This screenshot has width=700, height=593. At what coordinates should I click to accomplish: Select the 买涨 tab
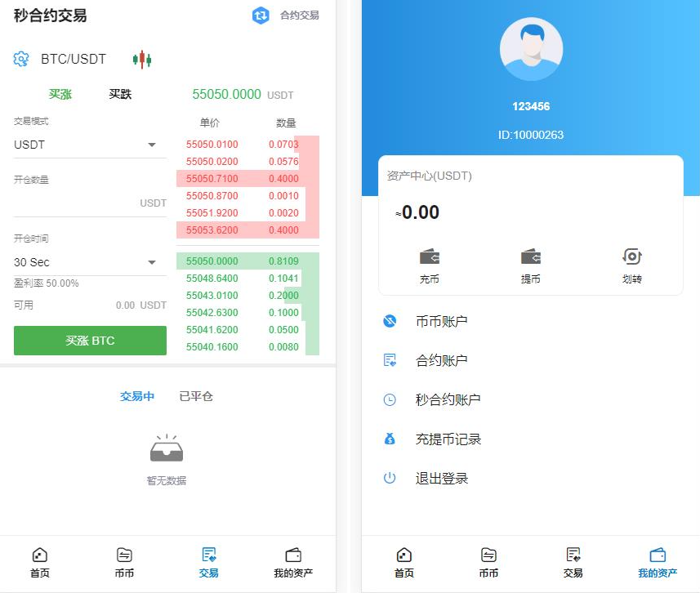(60, 94)
